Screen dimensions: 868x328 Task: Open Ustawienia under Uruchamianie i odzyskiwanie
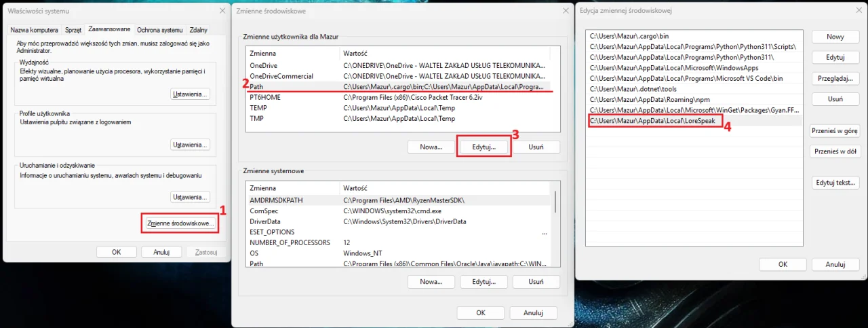coord(190,197)
